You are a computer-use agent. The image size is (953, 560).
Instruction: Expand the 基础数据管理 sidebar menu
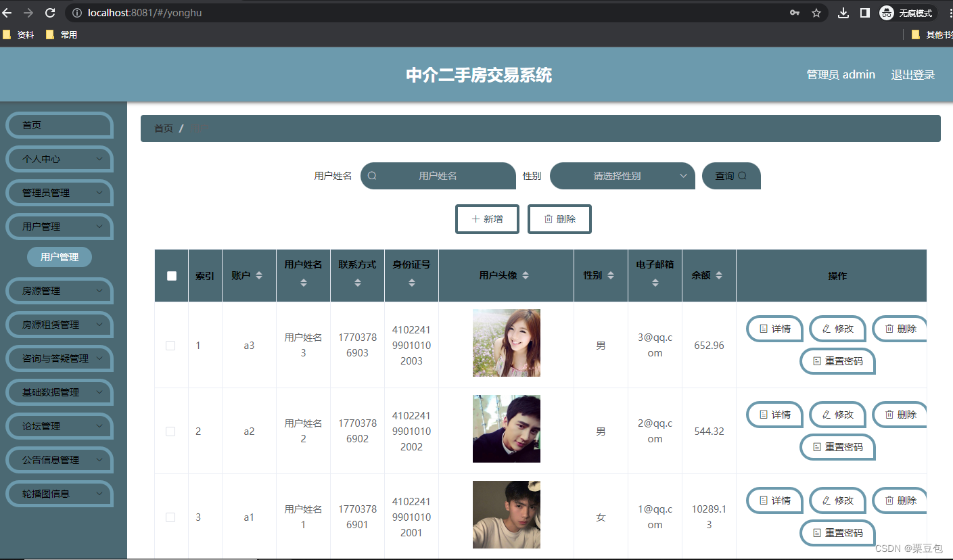coord(60,392)
